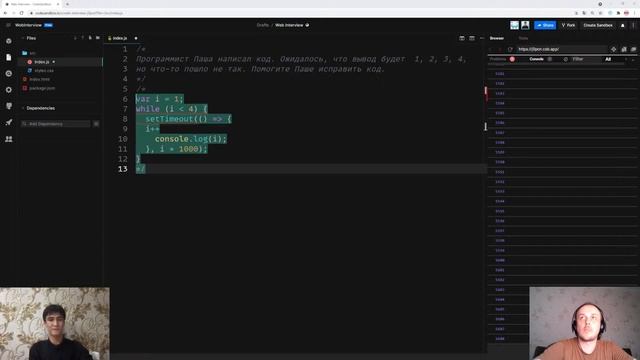Click the bottom-left webcam thumbnail
Image resolution: width=640 pixels, height=360 pixels.
55,324
